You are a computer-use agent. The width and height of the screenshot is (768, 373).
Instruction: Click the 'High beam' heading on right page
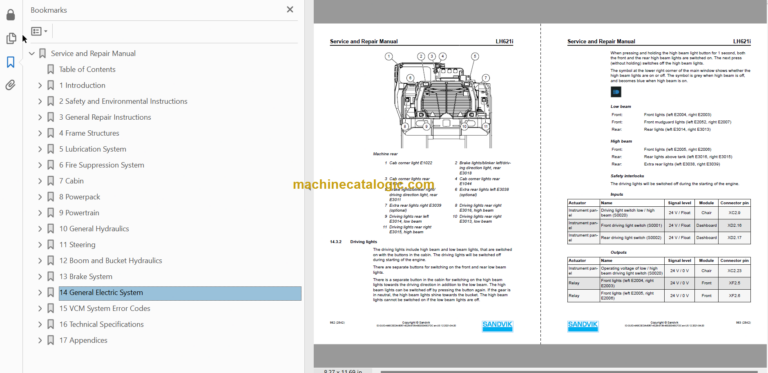coord(621,141)
